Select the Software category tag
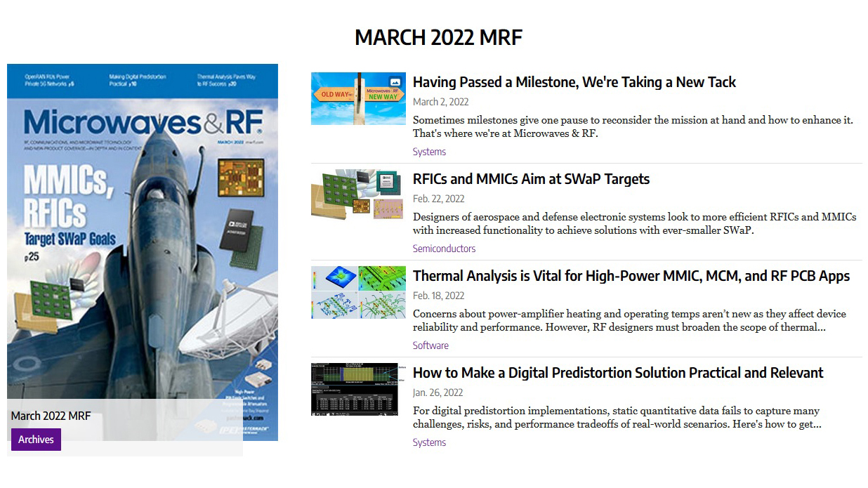 point(430,345)
